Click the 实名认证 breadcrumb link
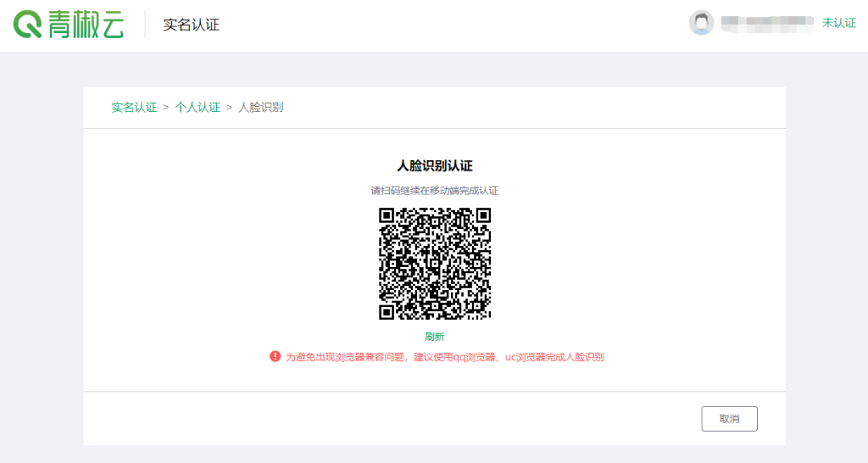868x463 pixels. click(x=134, y=108)
